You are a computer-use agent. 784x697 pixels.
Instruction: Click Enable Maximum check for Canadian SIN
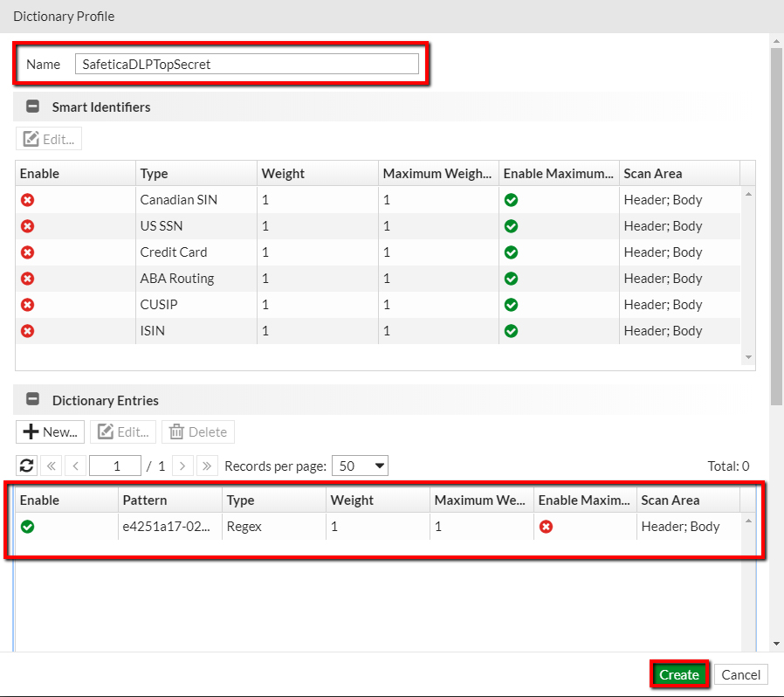(511, 200)
